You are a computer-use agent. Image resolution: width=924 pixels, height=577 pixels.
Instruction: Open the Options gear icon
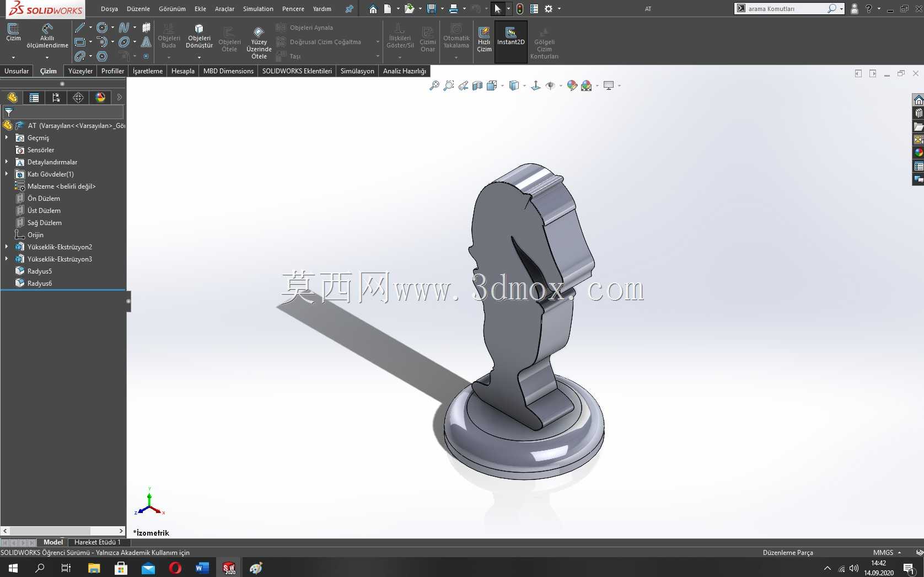pyautogui.click(x=549, y=9)
